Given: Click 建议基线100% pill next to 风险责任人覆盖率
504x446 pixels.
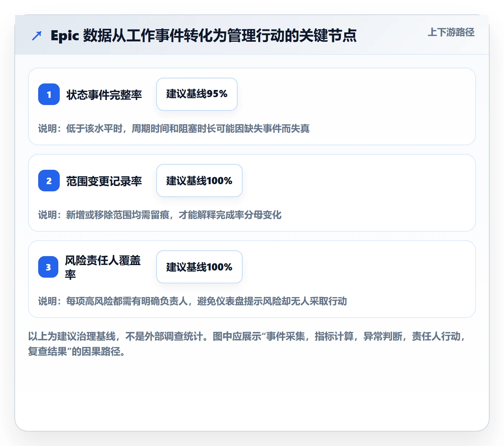Looking at the screenshot, I should pos(199,267).
